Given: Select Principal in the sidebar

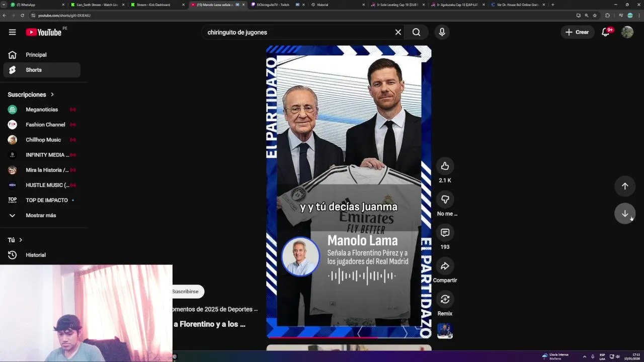Looking at the screenshot, I should tap(42, 55).
